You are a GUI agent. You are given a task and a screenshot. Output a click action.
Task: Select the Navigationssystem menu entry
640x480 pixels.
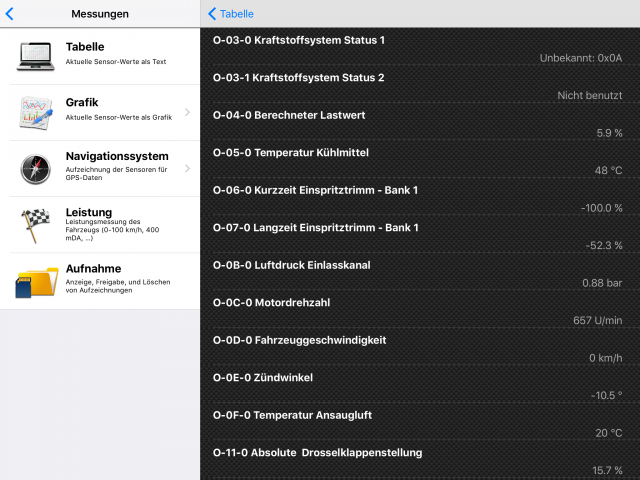[100, 169]
